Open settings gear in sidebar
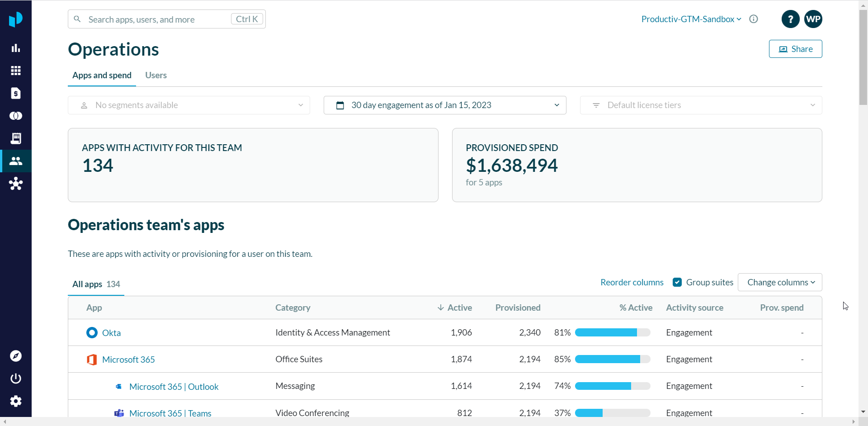 pos(16,401)
